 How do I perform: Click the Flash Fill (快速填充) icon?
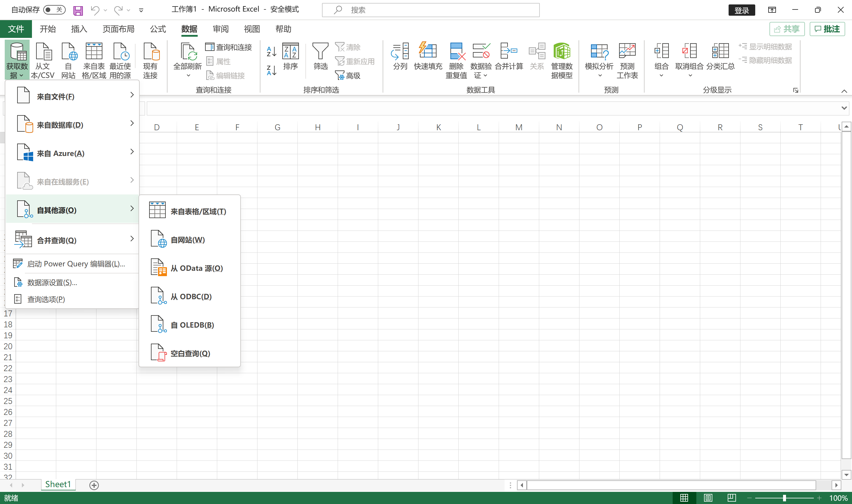[428, 51]
